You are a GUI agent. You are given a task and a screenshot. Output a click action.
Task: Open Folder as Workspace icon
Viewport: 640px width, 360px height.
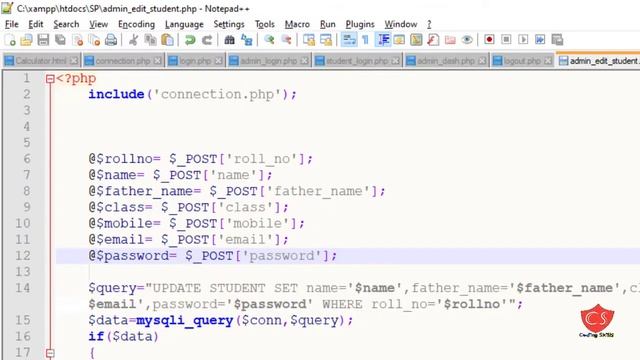450,40
